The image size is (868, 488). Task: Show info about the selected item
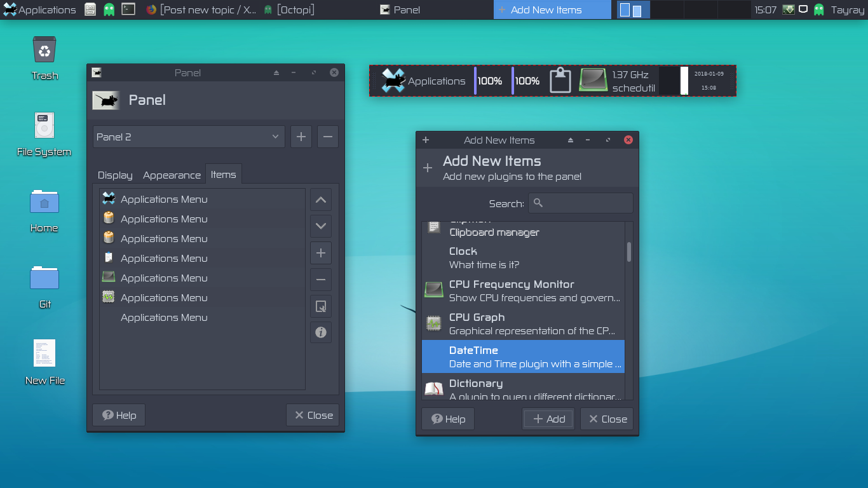coord(321,332)
